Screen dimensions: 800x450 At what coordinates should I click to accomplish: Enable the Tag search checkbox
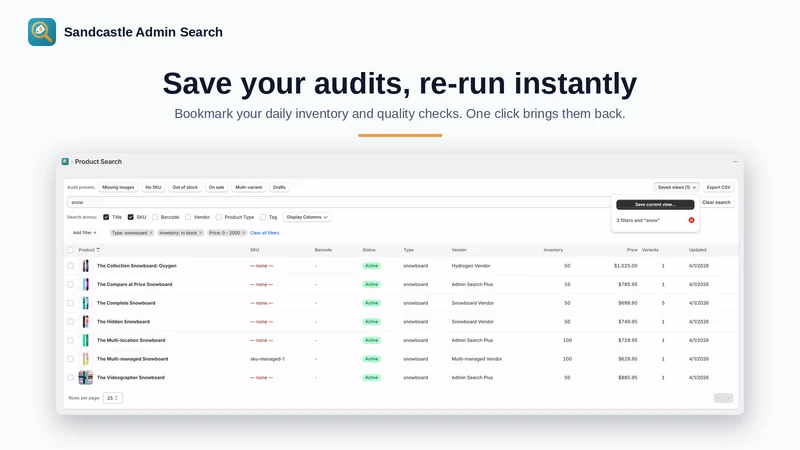(263, 217)
